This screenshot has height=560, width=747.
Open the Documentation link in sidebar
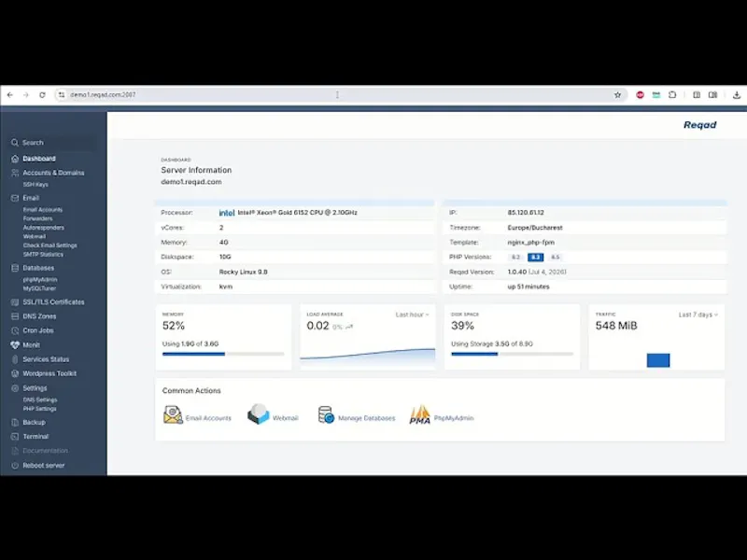45,451
